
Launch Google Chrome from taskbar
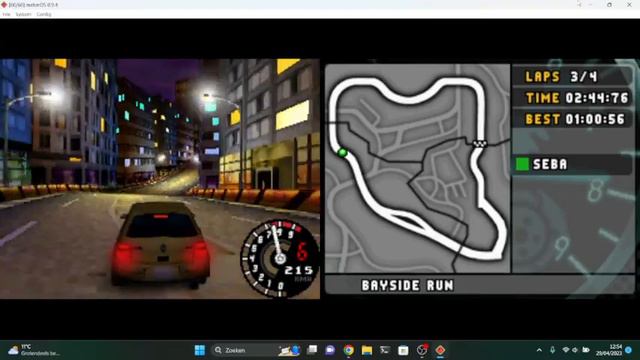pos(349,350)
